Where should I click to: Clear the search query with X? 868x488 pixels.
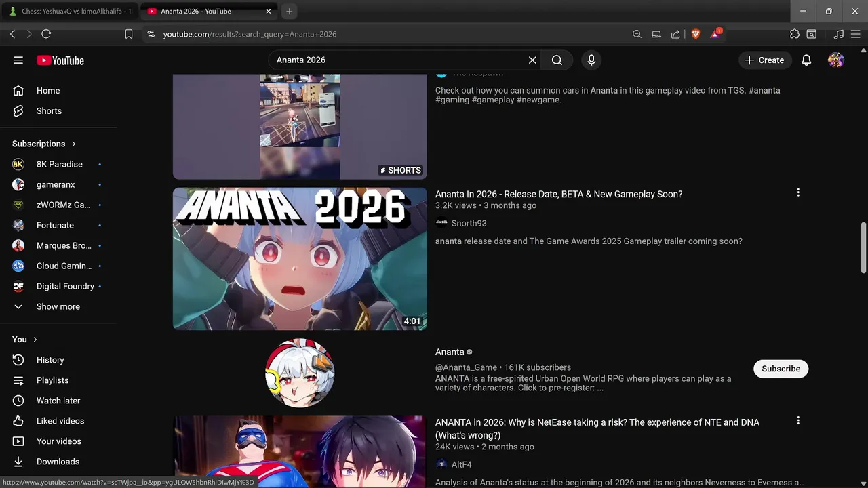pos(532,60)
